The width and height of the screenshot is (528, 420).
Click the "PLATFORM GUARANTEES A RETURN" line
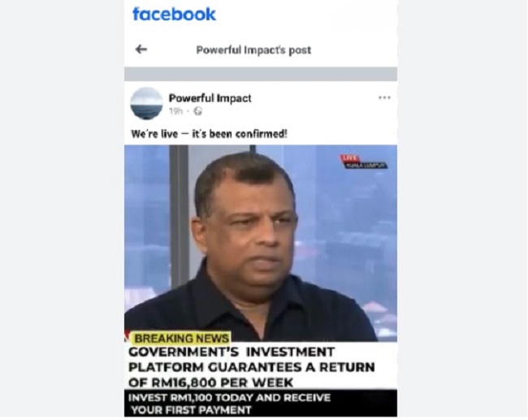coord(252,367)
